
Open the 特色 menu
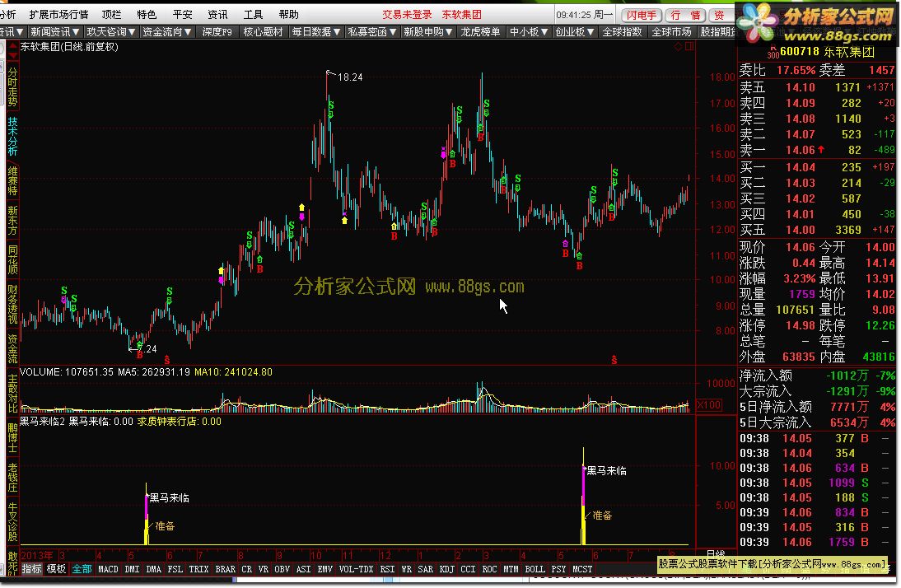point(147,14)
